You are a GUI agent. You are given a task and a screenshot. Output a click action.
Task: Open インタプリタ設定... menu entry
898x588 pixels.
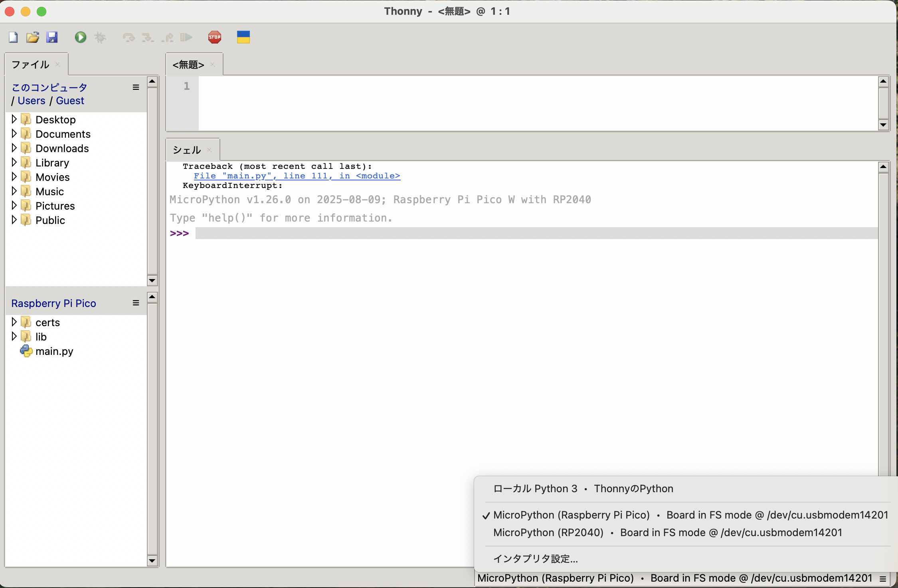click(535, 558)
